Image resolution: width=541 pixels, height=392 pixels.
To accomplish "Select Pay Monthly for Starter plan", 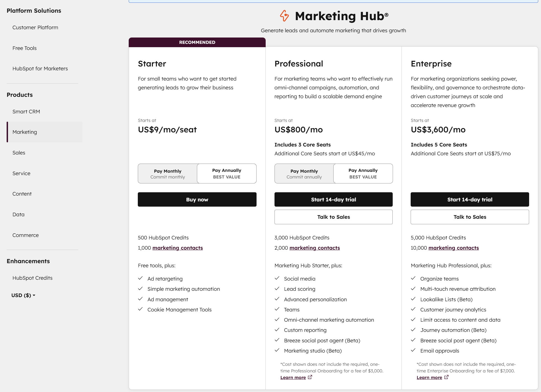I will click(168, 174).
